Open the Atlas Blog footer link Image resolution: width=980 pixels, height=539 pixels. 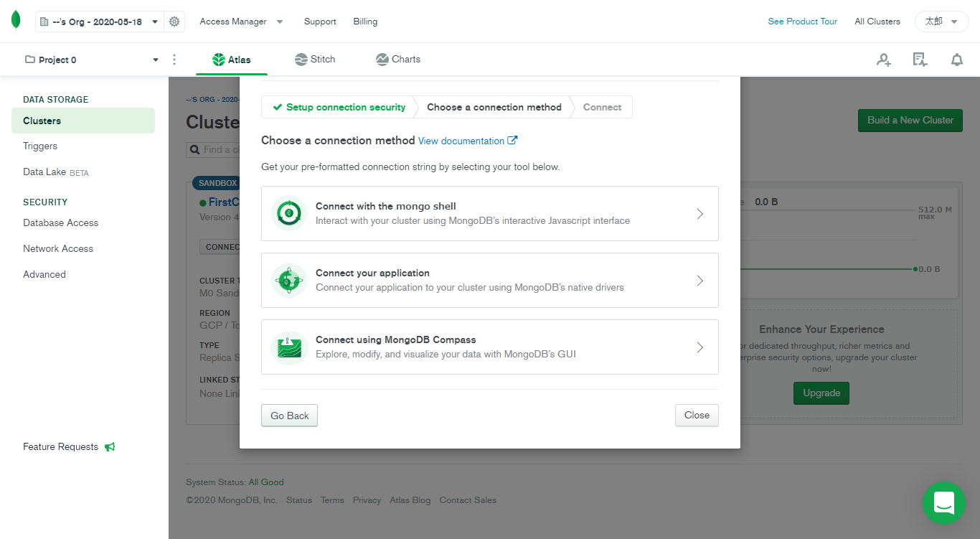[x=410, y=500]
